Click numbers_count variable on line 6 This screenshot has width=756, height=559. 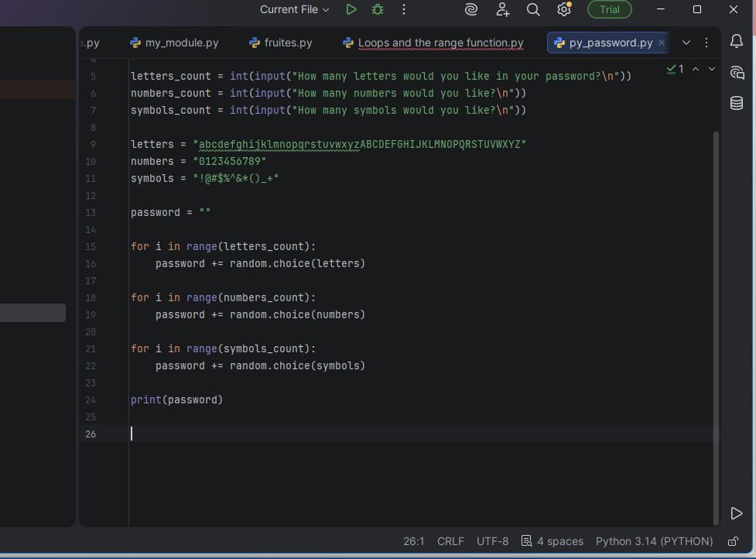171,93
